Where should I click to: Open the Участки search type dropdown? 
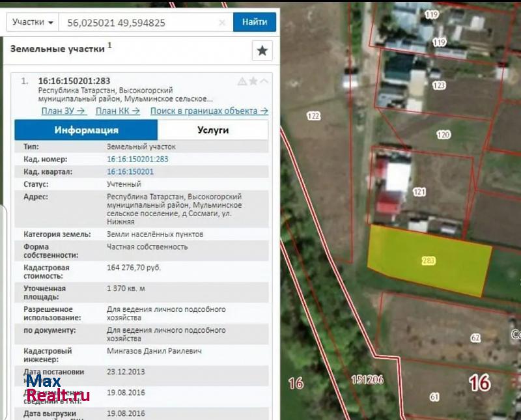[x=33, y=22]
